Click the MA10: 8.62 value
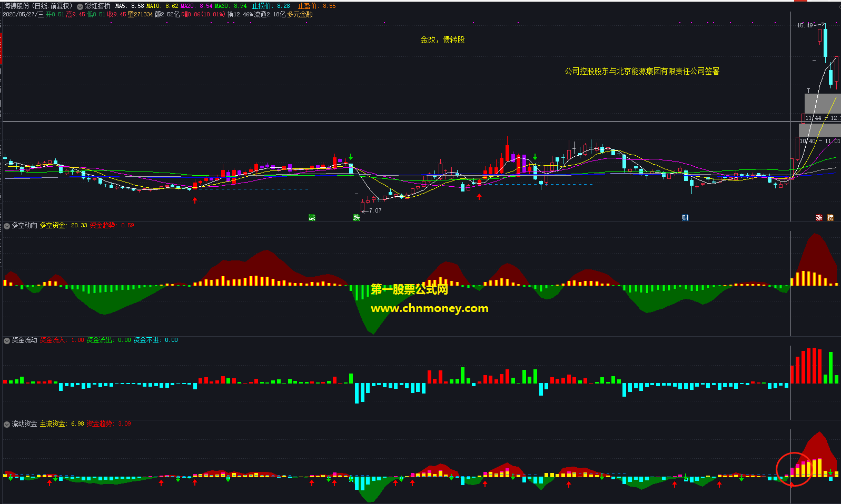The image size is (841, 504). coord(162,6)
